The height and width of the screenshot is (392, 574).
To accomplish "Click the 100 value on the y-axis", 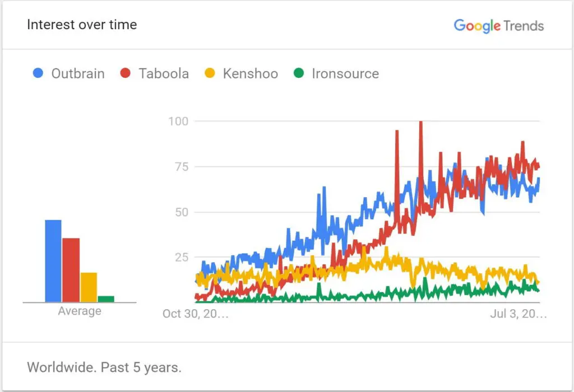I will pos(179,121).
